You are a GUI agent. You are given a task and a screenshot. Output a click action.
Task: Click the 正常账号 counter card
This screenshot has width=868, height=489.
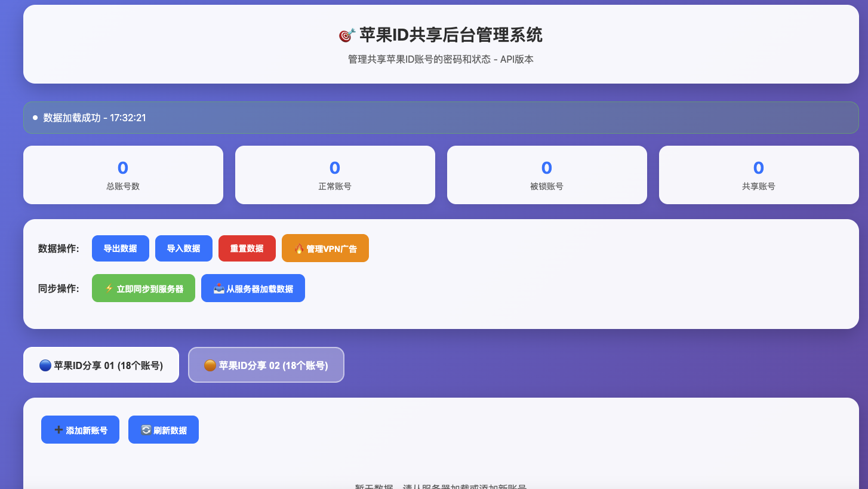coord(335,174)
